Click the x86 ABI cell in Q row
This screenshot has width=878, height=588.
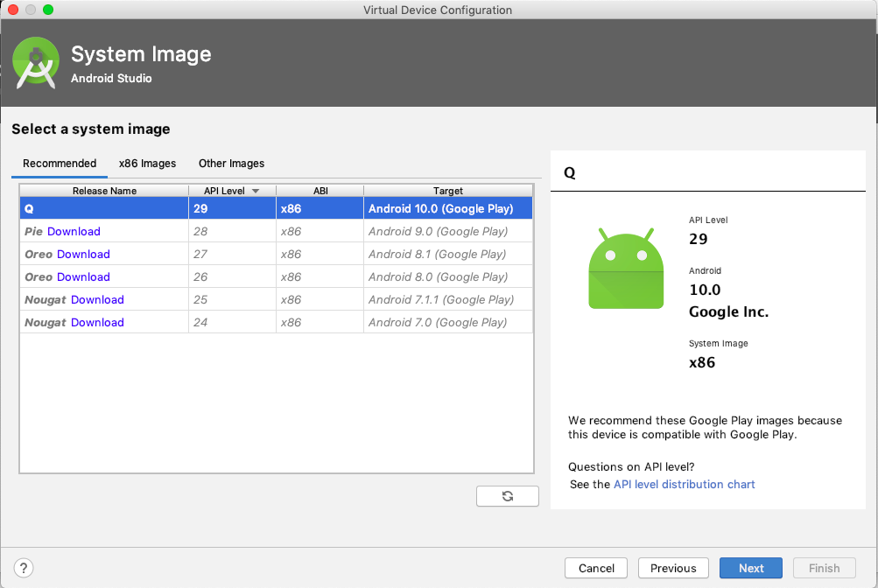[x=320, y=208]
